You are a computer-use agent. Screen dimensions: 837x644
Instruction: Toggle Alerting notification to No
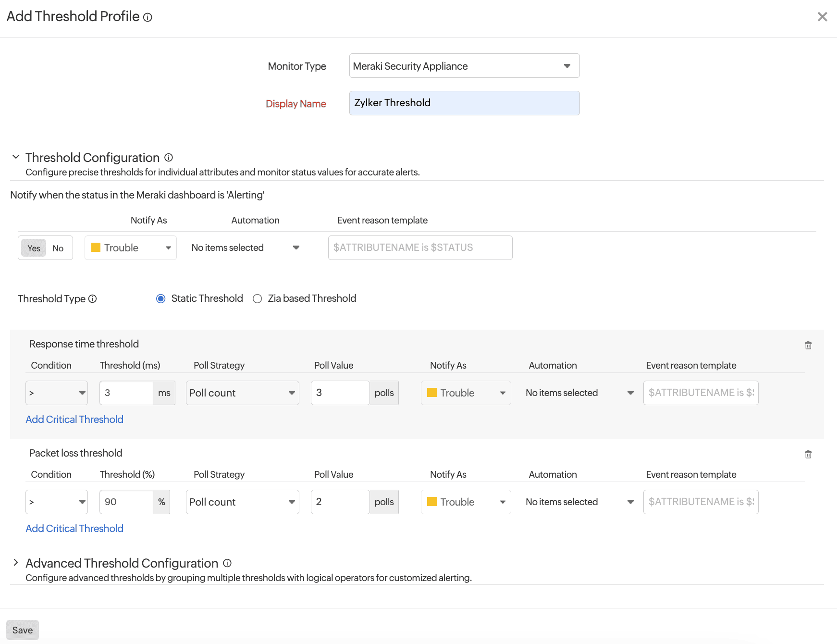(x=58, y=248)
